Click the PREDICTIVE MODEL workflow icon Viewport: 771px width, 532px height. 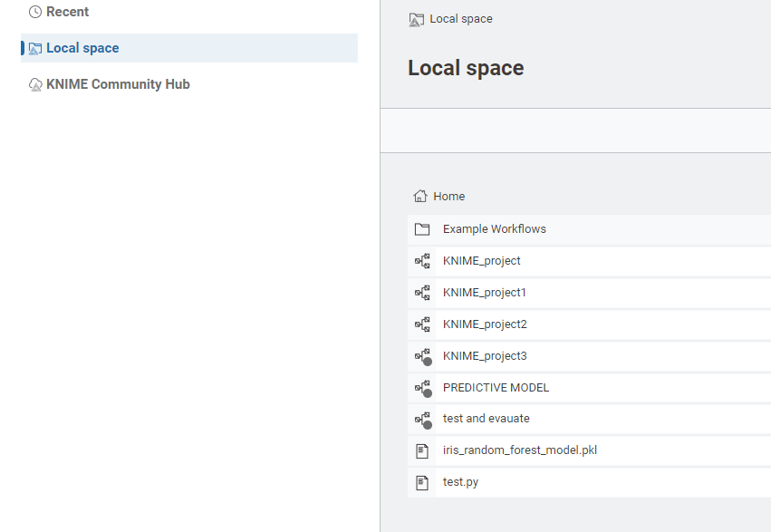coord(421,388)
